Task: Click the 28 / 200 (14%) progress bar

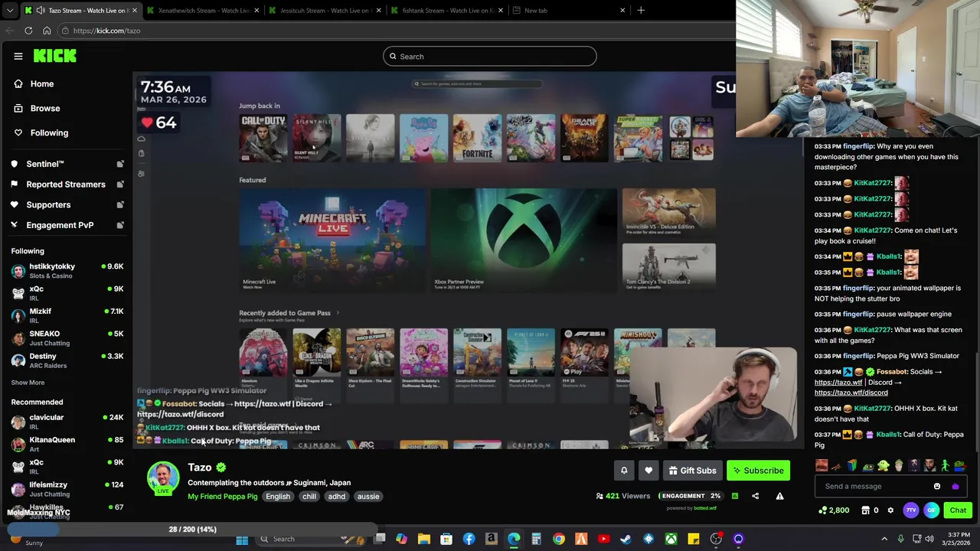Action: pyautogui.click(x=193, y=530)
